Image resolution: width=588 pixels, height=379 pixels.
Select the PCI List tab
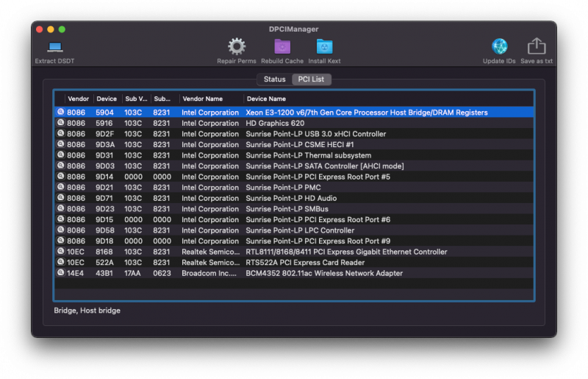tap(311, 79)
